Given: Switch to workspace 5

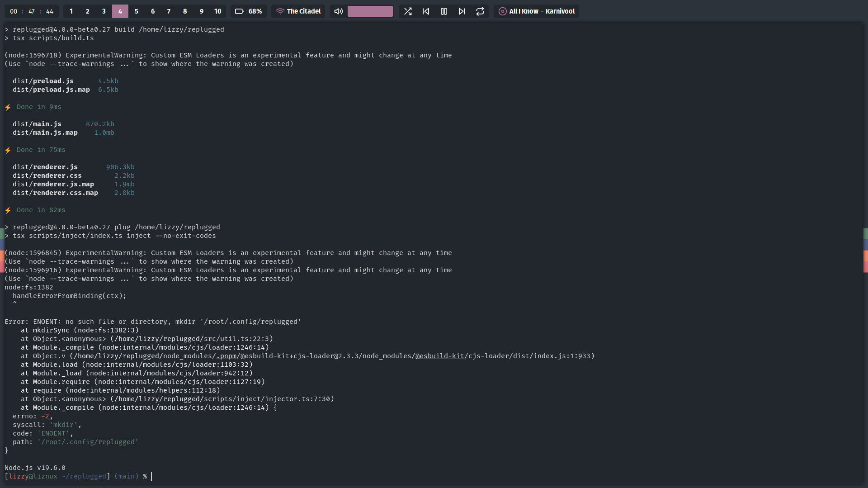Looking at the screenshot, I should click(137, 11).
